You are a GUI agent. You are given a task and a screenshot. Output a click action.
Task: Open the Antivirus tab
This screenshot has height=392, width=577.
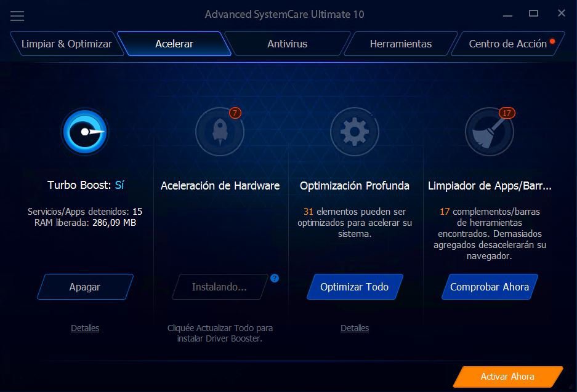tap(287, 44)
